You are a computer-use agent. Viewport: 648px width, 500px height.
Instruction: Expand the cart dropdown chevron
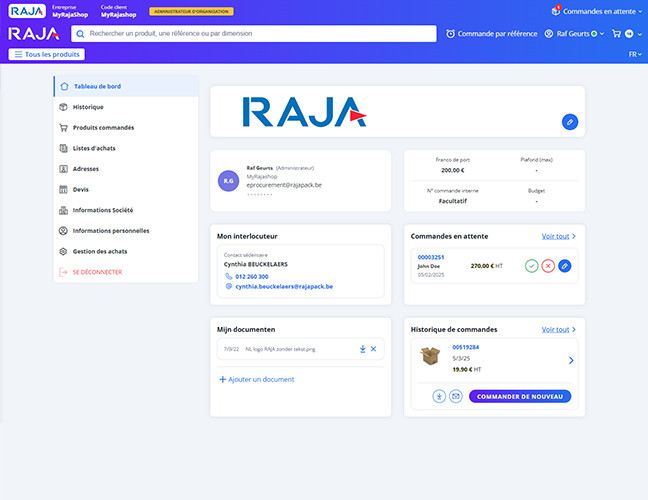click(640, 34)
